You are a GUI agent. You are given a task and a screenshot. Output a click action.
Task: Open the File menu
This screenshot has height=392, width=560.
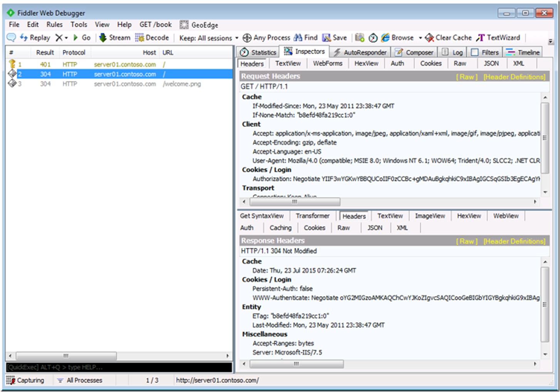coord(14,25)
